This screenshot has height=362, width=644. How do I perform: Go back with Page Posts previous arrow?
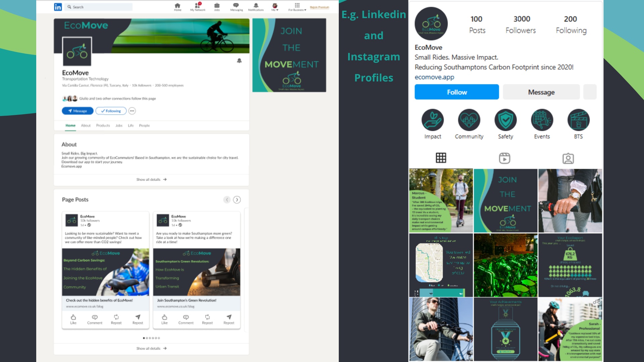tap(227, 200)
